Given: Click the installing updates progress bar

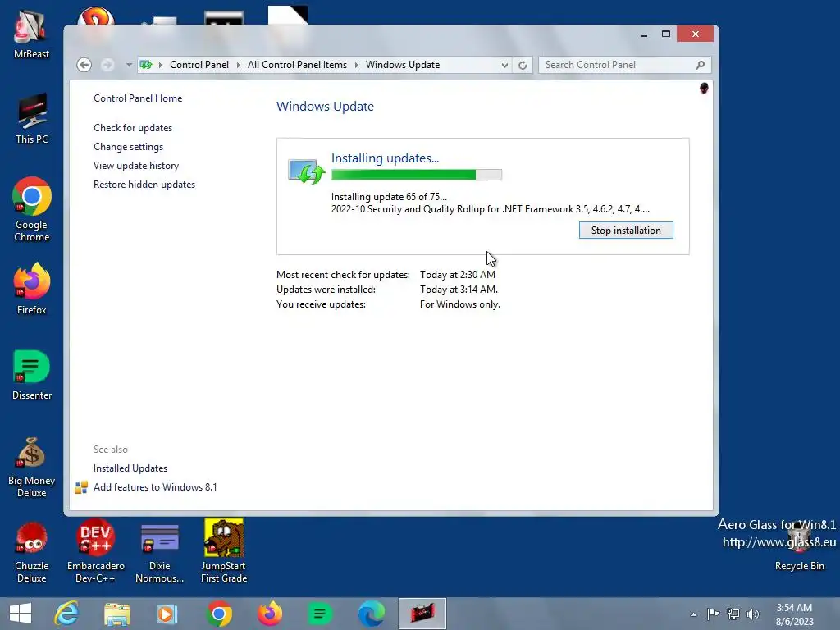Looking at the screenshot, I should (416, 175).
